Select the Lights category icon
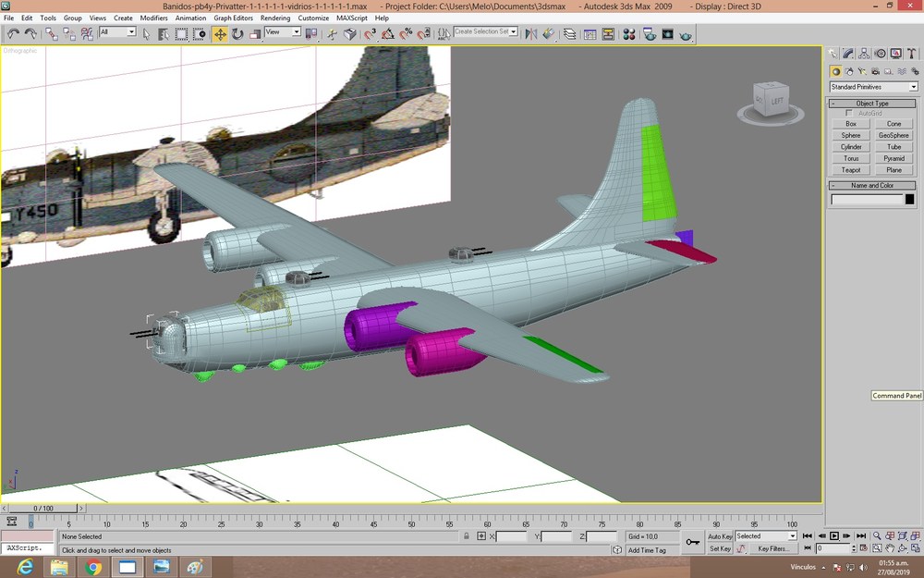The image size is (924, 578). point(862,71)
